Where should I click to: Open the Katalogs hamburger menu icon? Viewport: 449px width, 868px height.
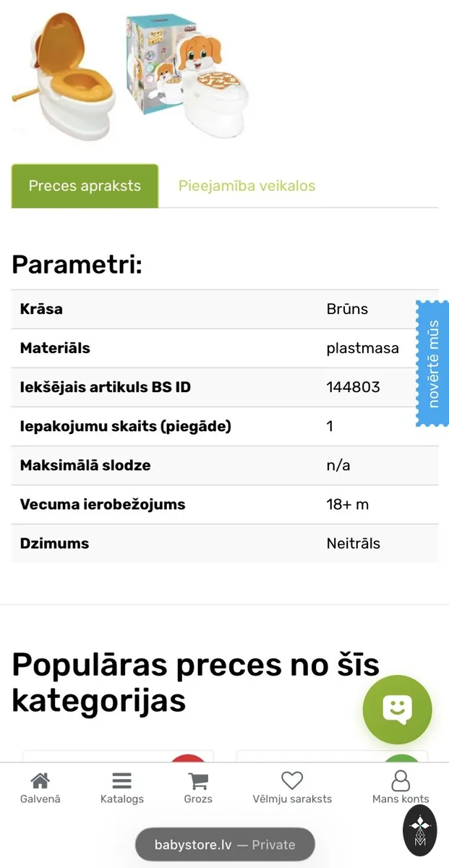121,781
